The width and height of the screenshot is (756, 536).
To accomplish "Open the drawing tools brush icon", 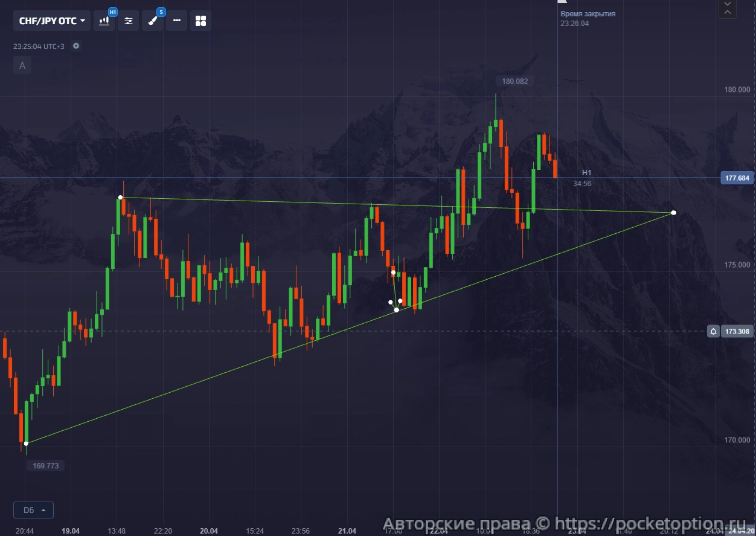I will coord(153,21).
